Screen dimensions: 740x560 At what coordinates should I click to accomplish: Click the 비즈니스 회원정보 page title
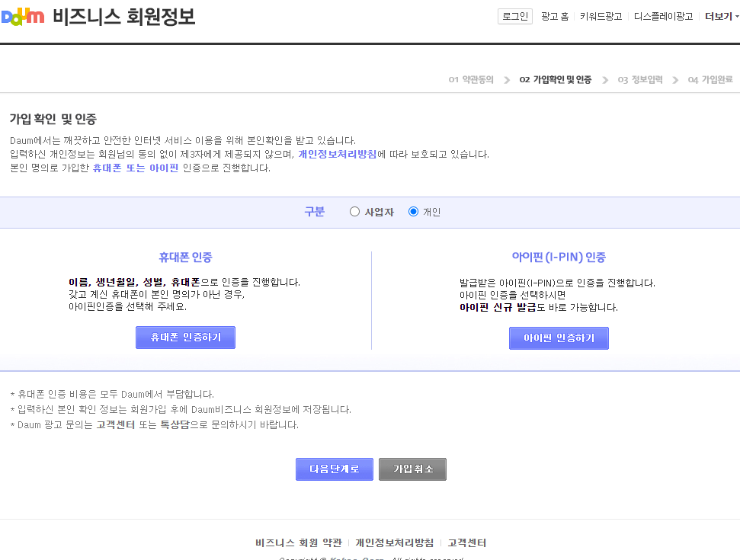coord(123,17)
